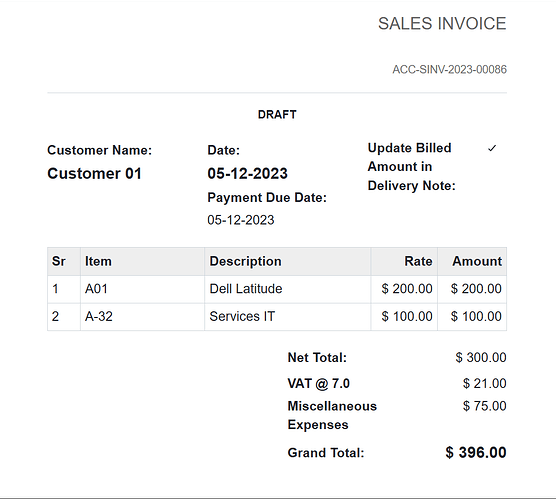Select the SALES INVOICE title

[x=442, y=24]
